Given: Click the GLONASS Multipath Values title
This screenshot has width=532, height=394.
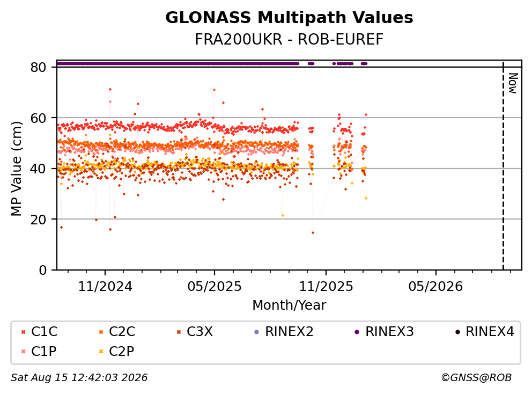Looking at the screenshot, I should pos(289,18).
